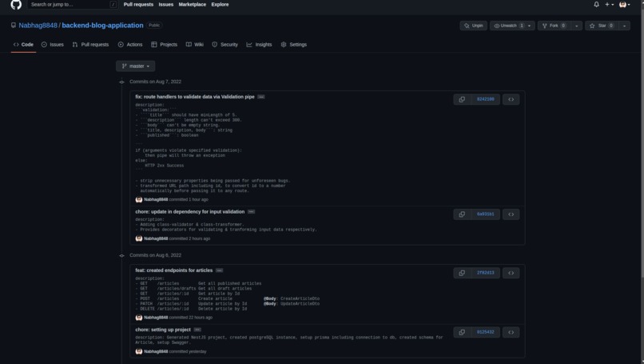
Task: Open the user avatar menu
Action: pos(625,5)
